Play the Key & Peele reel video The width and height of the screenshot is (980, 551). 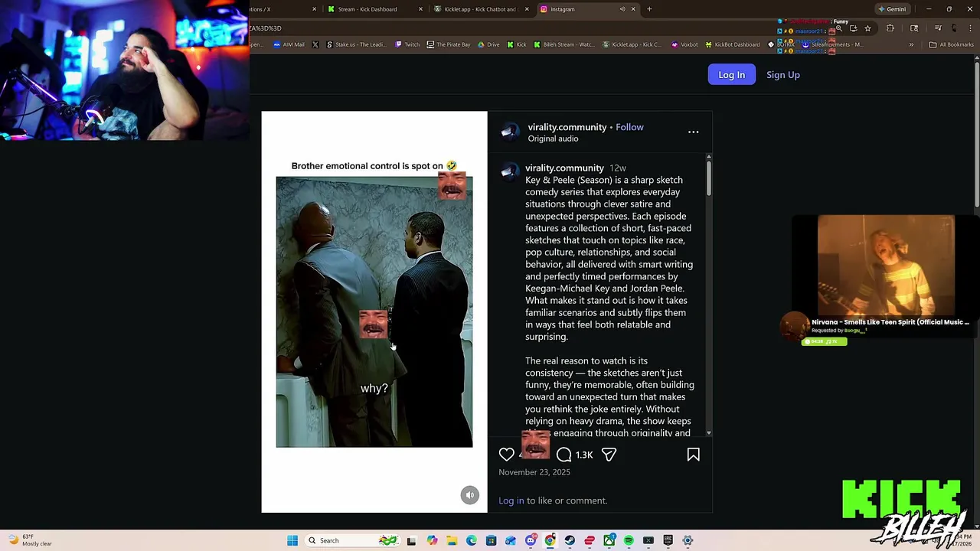click(374, 311)
